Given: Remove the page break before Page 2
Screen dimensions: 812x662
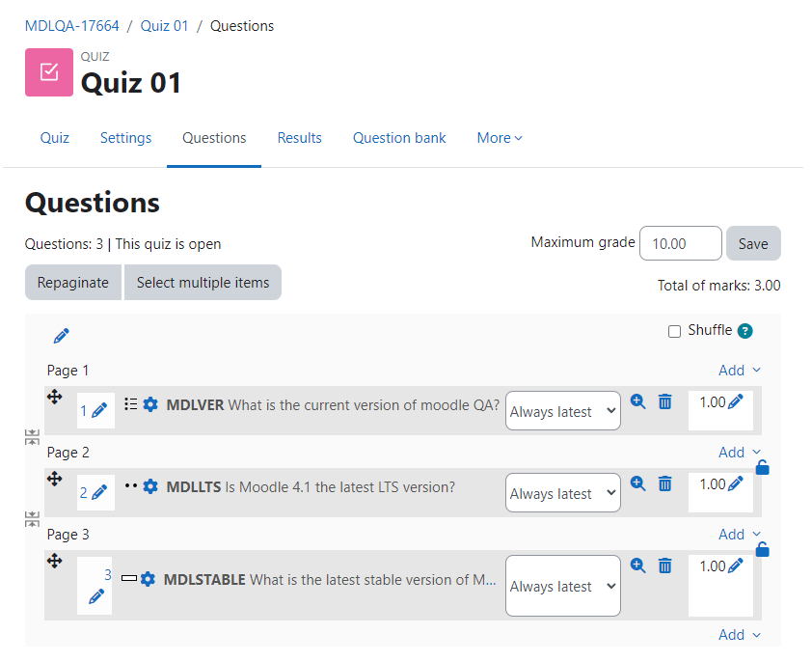Looking at the screenshot, I should point(32,437).
